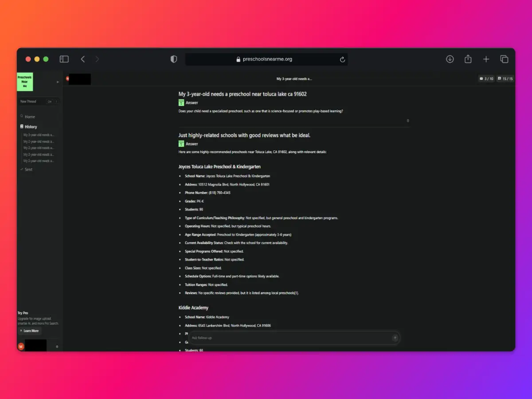Show the browser downloads list

coord(450,59)
